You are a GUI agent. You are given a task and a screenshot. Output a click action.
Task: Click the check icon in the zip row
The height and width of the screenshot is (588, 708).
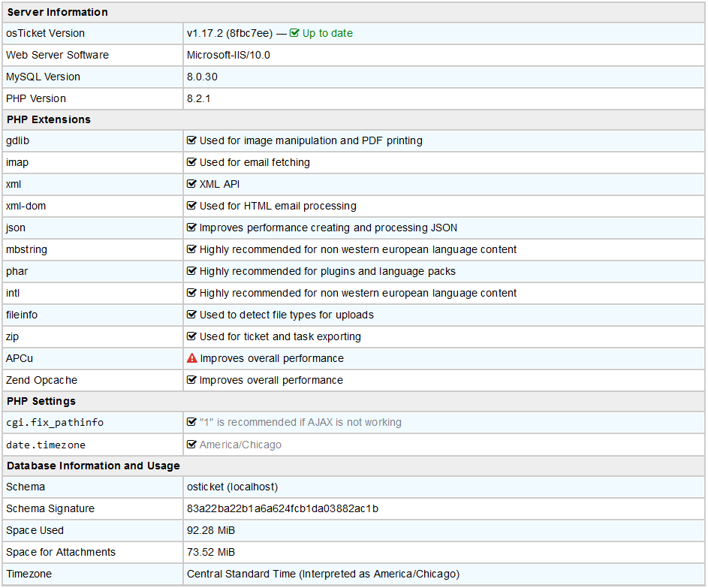(x=191, y=336)
